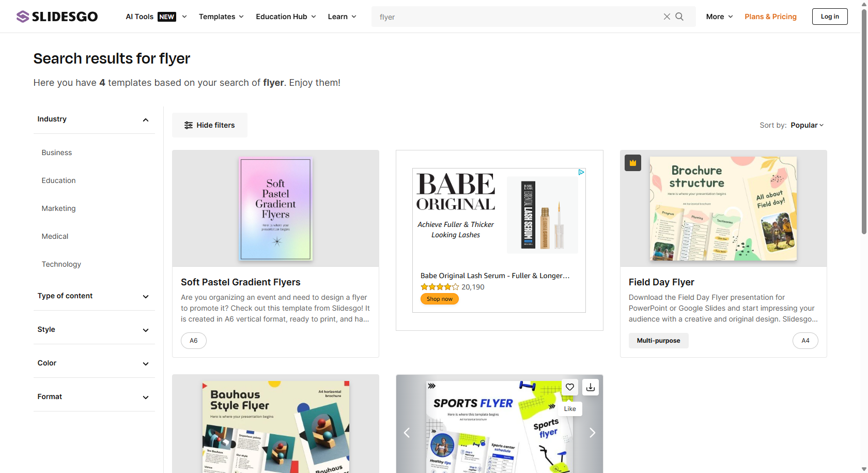Open the Soft Pastel Gradient Flyers title link

[x=241, y=282]
